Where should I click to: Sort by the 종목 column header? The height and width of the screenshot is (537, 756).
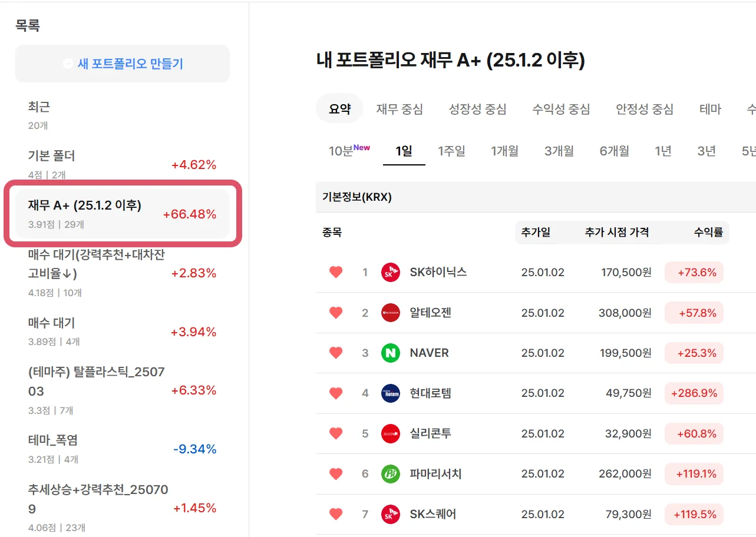[332, 232]
